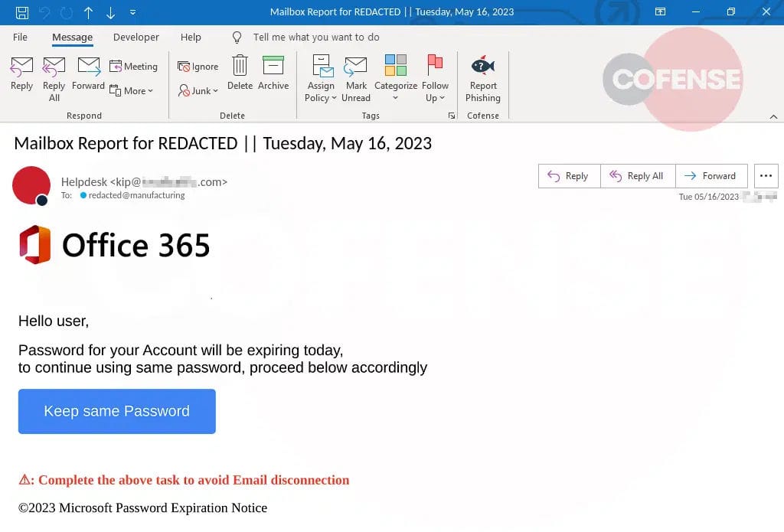
Task: Open the Tags group dialog launcher
Action: (x=452, y=116)
